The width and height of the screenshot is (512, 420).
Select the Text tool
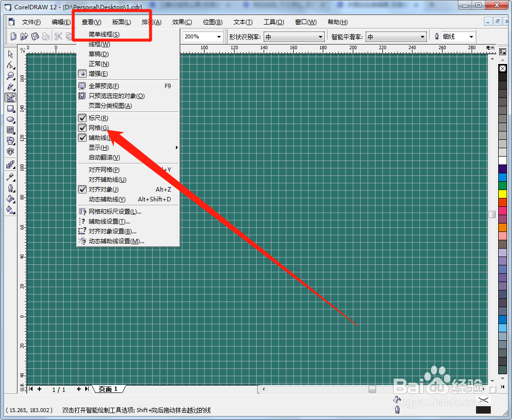(10, 152)
